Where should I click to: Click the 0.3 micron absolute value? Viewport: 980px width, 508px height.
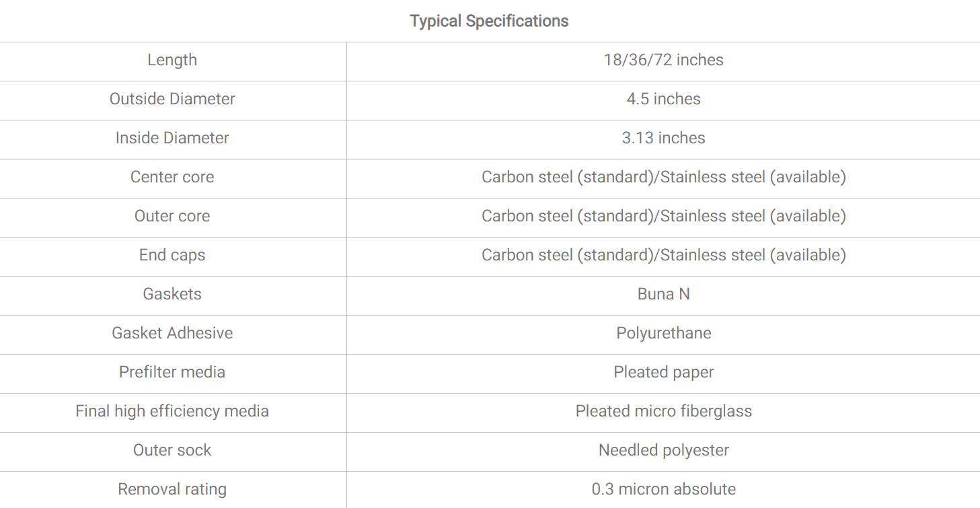tap(663, 489)
